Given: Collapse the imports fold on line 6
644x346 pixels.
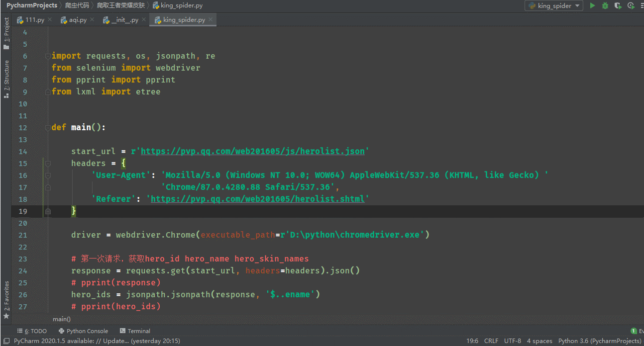Looking at the screenshot, I should pos(48,56).
